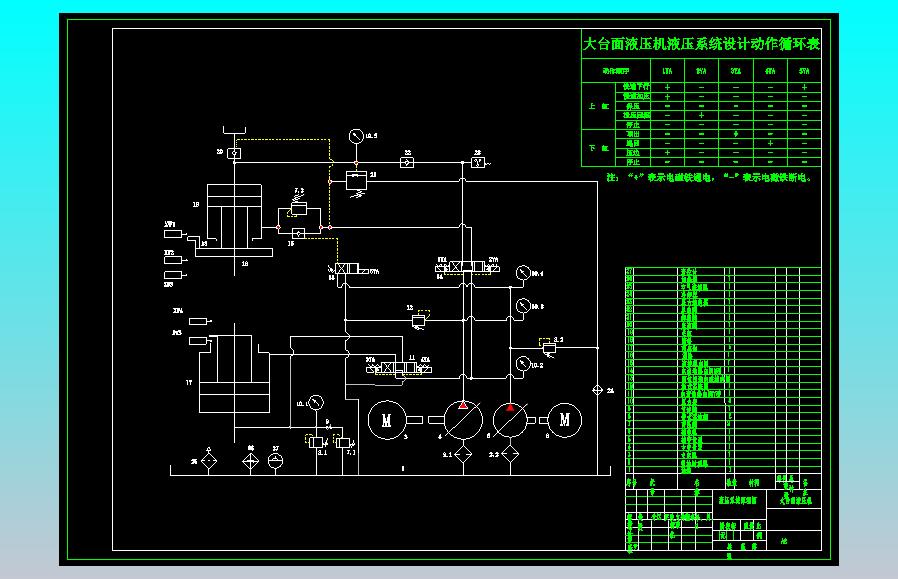
Task: Click the 上缸 row group label
Action: 598,106
